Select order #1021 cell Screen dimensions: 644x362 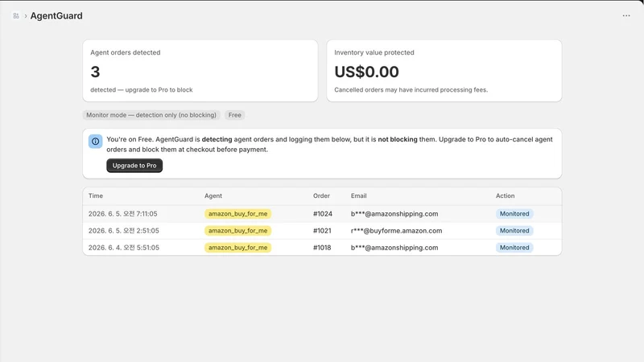(322, 231)
